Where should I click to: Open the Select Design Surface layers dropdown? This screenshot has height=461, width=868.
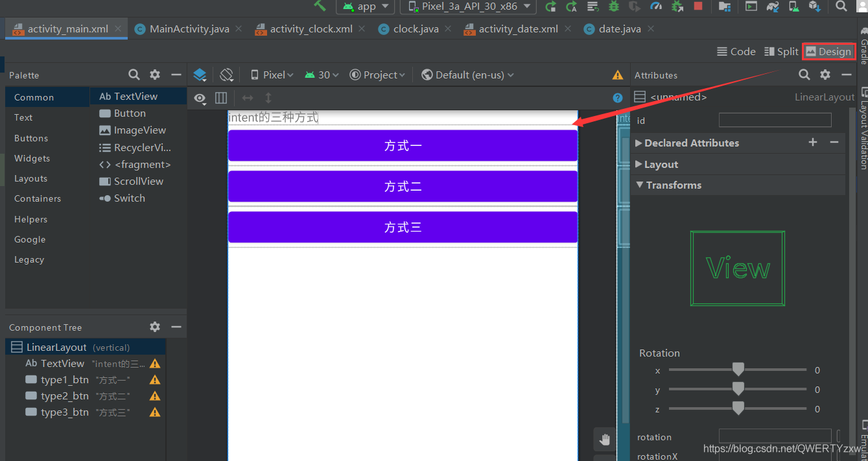200,75
